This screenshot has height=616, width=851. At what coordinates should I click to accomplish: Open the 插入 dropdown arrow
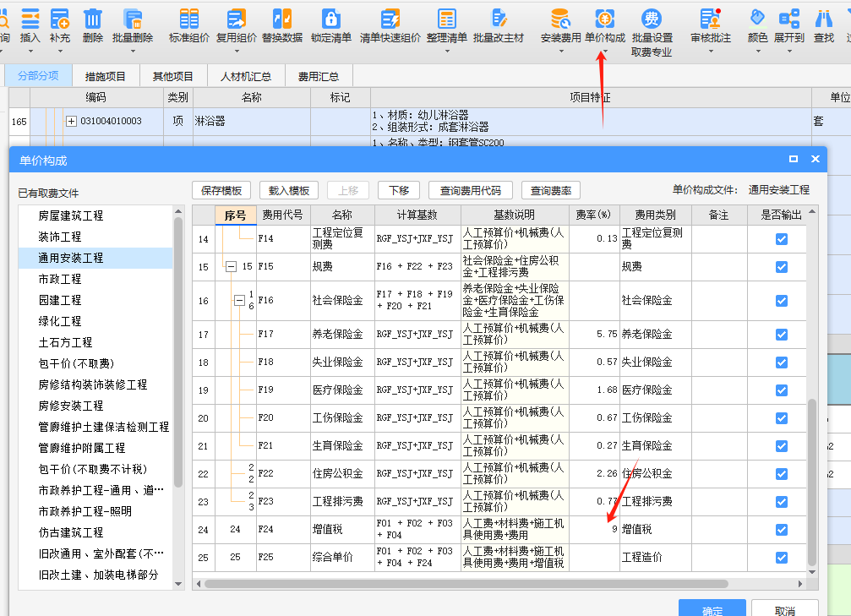tap(30, 52)
